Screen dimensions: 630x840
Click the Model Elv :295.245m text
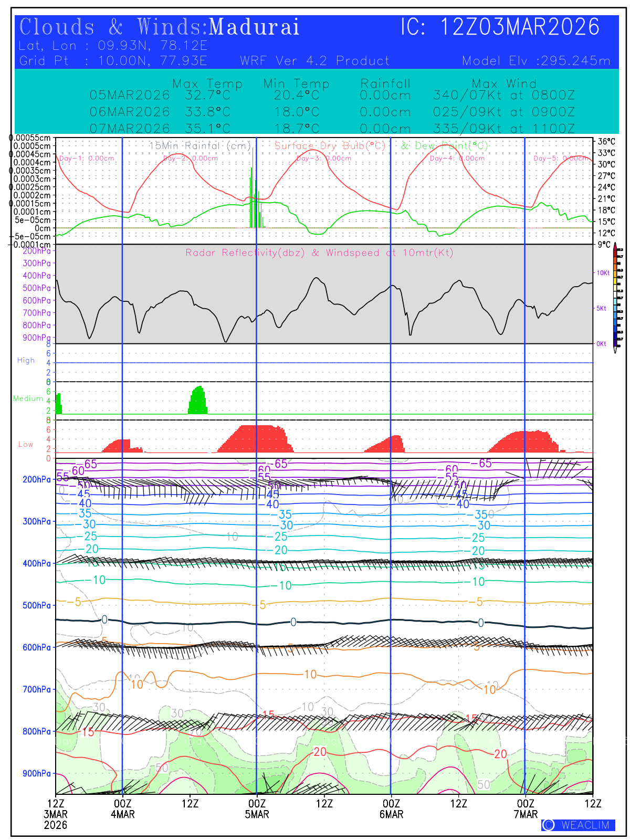pyautogui.click(x=536, y=61)
